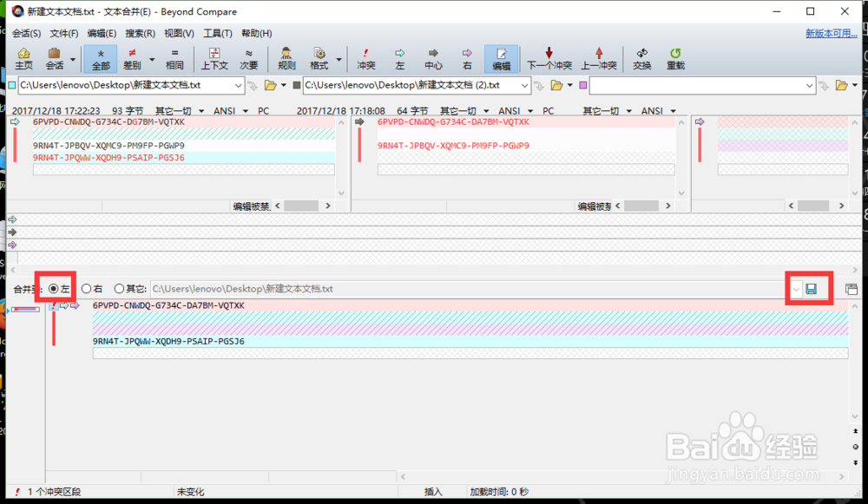Click left pane color square indicator
Image resolution: width=868 pixels, height=504 pixels.
(x=12, y=85)
